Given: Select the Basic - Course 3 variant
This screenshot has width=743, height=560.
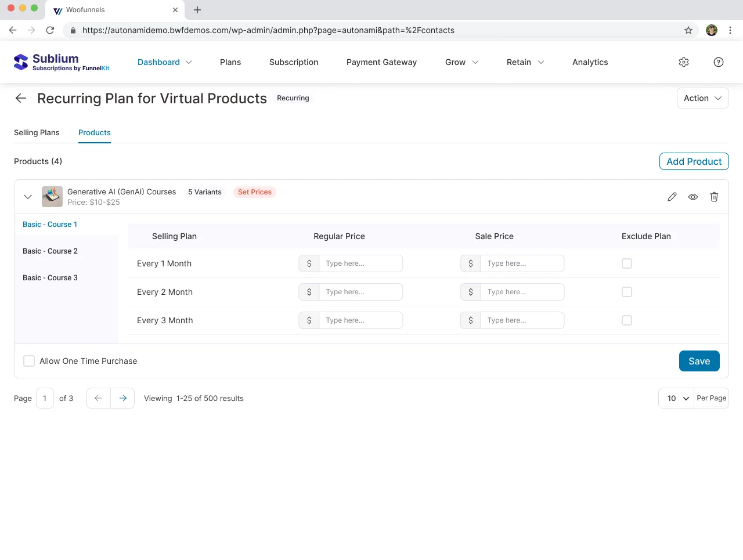Looking at the screenshot, I should [x=50, y=278].
